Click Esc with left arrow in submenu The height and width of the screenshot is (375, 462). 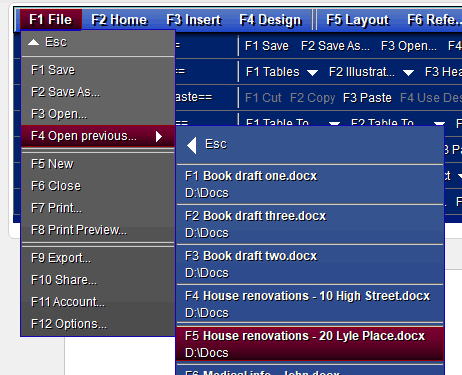coord(310,145)
